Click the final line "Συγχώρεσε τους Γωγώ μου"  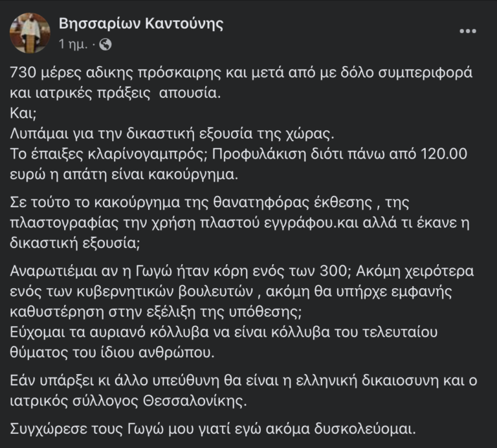coord(219,427)
